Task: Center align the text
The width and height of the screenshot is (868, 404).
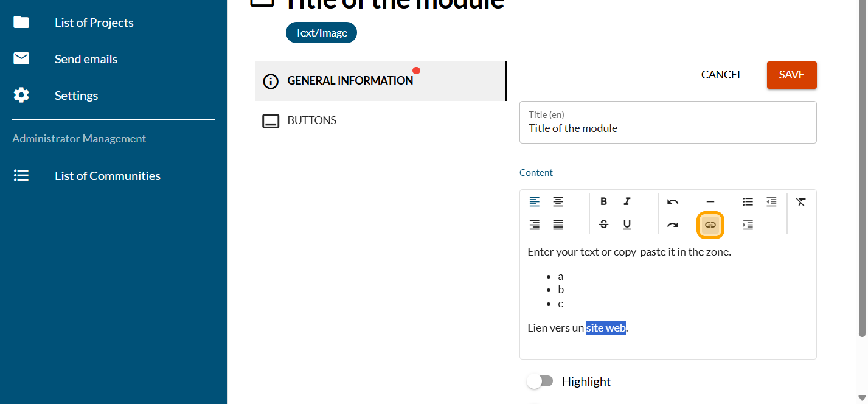Action: tap(558, 201)
